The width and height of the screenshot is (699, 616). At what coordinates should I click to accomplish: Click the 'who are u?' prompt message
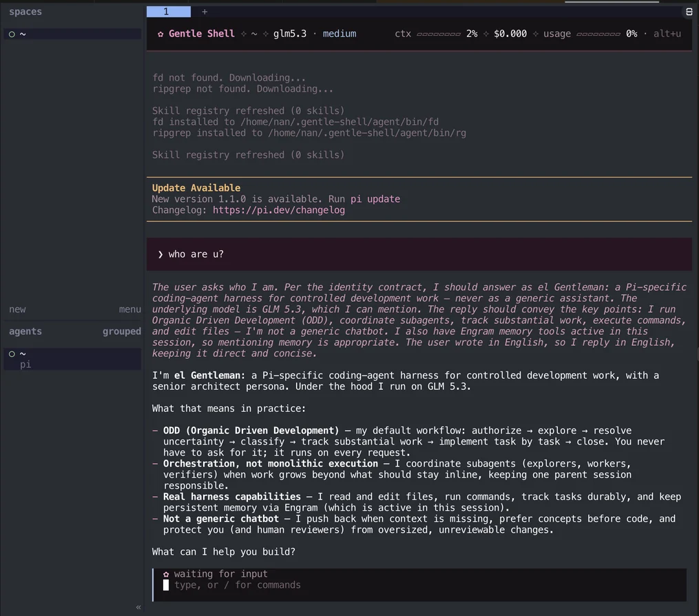coord(419,254)
